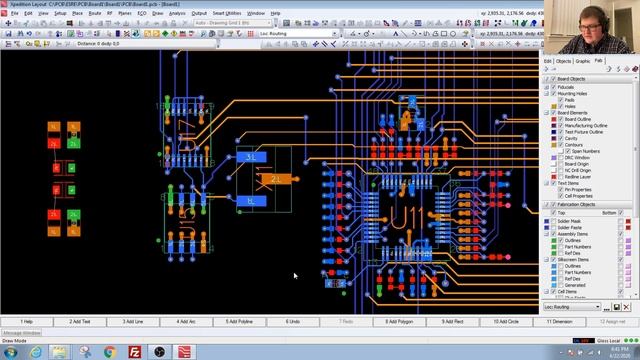Collapse the Cell Items tree node

[547, 292]
